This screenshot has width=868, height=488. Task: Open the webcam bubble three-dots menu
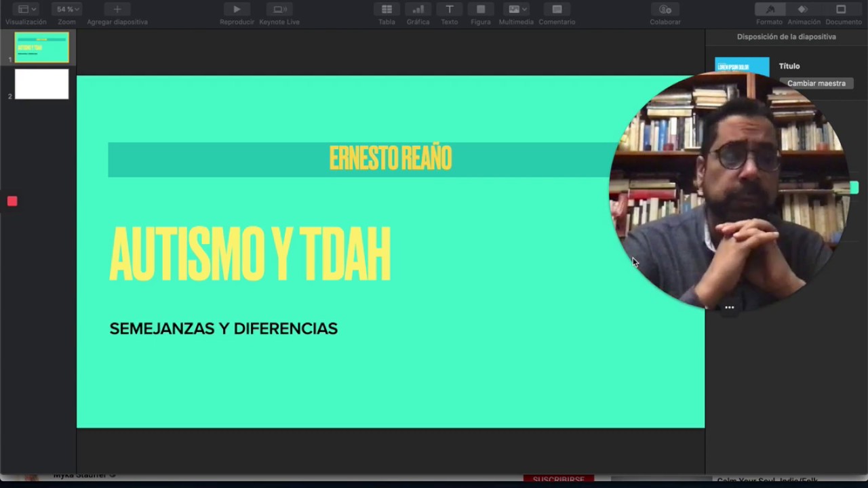(729, 307)
